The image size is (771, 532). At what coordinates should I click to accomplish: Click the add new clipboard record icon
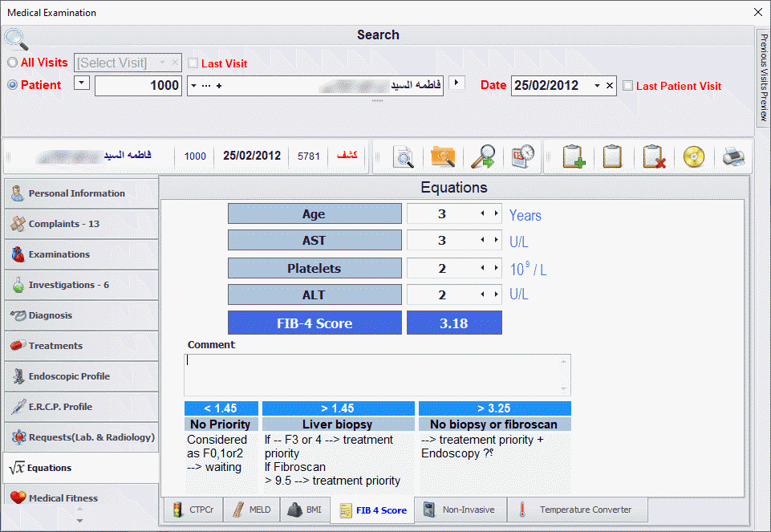tap(573, 156)
